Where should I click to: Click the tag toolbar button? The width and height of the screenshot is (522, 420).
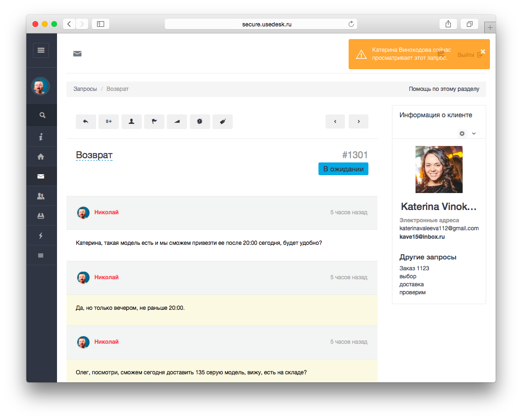point(222,121)
